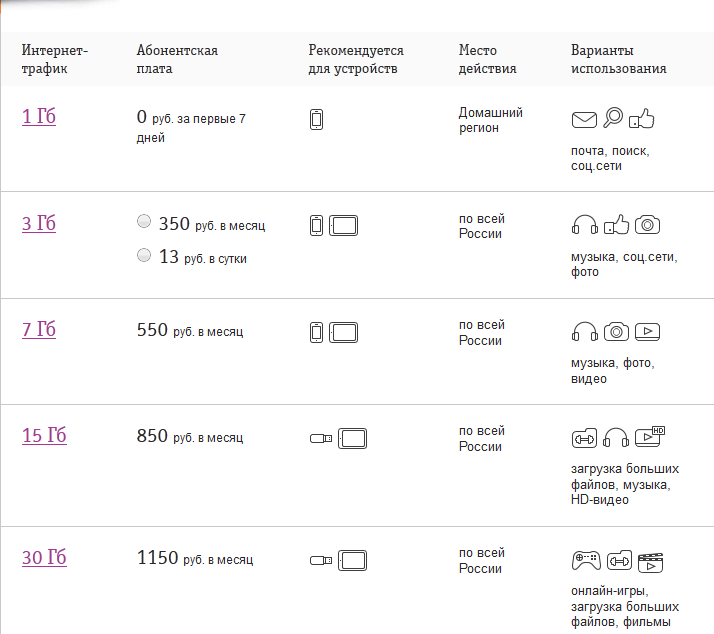Select the 13 руб. в сутки option

[x=144, y=255]
